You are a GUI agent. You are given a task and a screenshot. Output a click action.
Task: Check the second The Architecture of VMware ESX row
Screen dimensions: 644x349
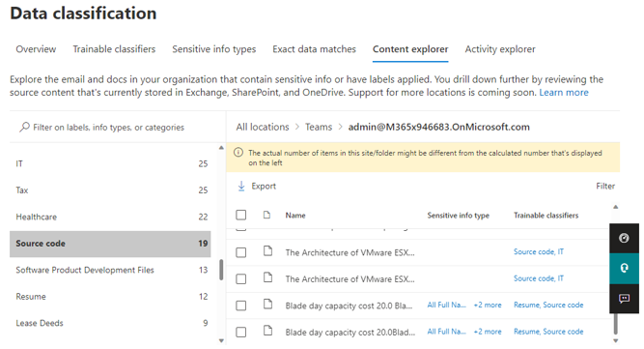click(x=241, y=279)
